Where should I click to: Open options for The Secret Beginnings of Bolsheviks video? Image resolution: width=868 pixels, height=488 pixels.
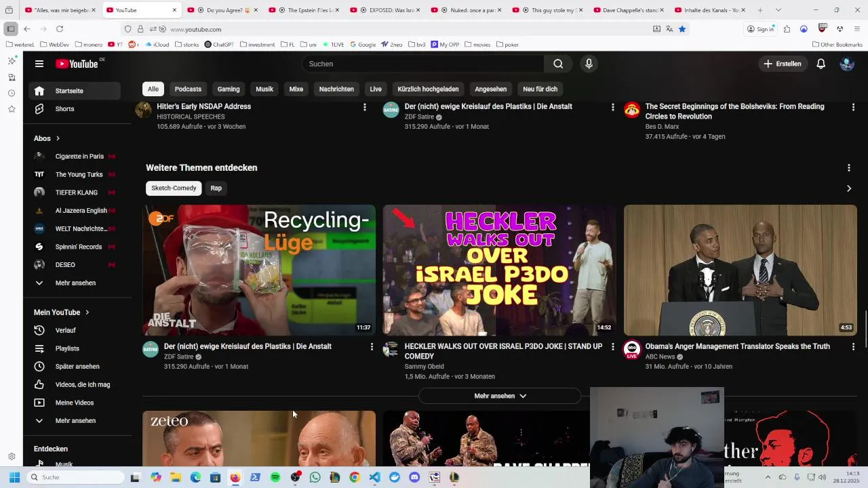point(853,107)
